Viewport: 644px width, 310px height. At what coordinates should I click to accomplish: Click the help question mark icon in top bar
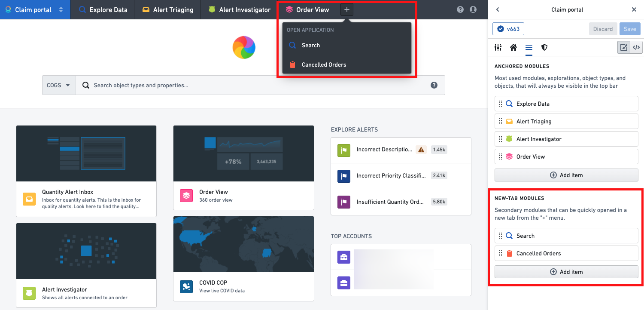[x=460, y=9]
